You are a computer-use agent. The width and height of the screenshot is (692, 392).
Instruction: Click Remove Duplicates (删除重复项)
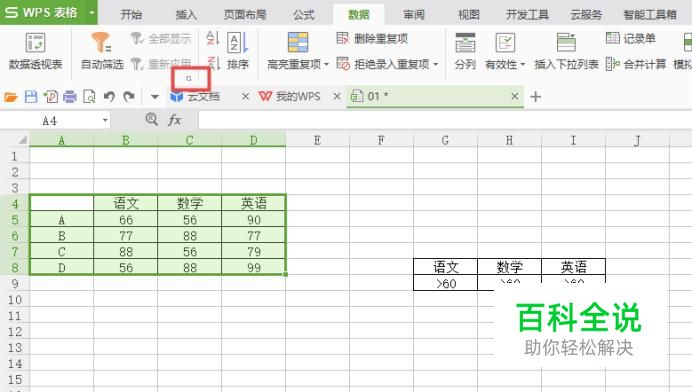[372, 39]
